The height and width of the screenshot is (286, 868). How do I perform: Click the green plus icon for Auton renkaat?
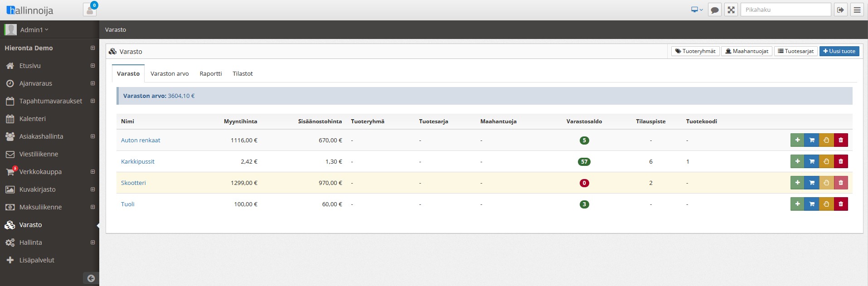[797, 140]
